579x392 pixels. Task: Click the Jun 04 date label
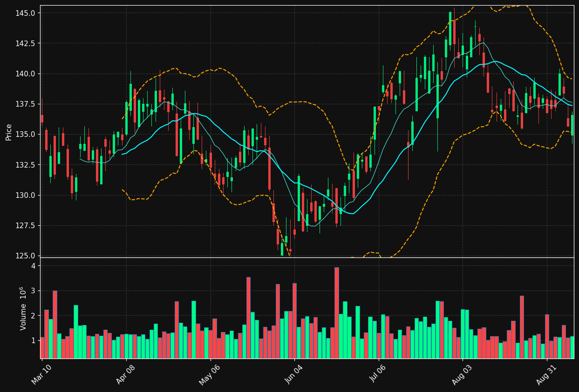[x=294, y=375]
